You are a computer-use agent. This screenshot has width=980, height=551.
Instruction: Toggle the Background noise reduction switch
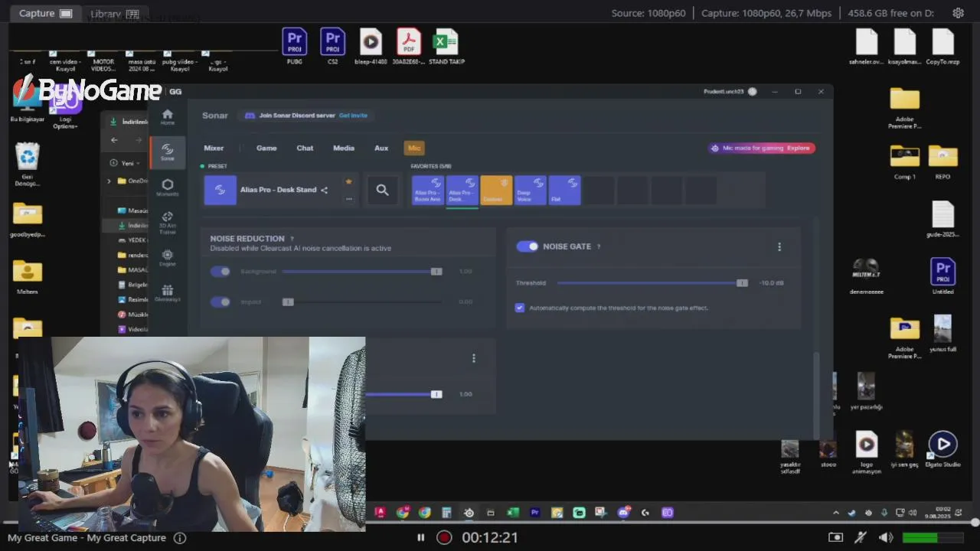click(x=220, y=272)
